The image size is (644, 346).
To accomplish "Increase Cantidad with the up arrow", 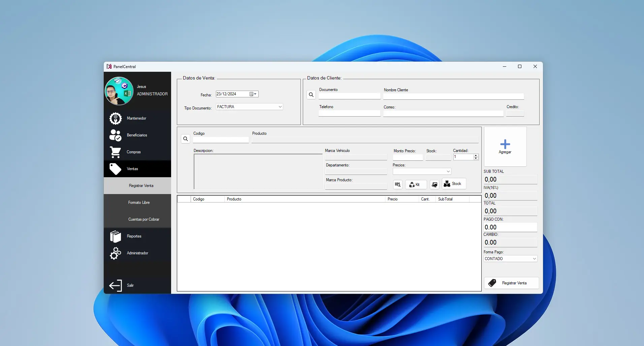I will click(476, 156).
